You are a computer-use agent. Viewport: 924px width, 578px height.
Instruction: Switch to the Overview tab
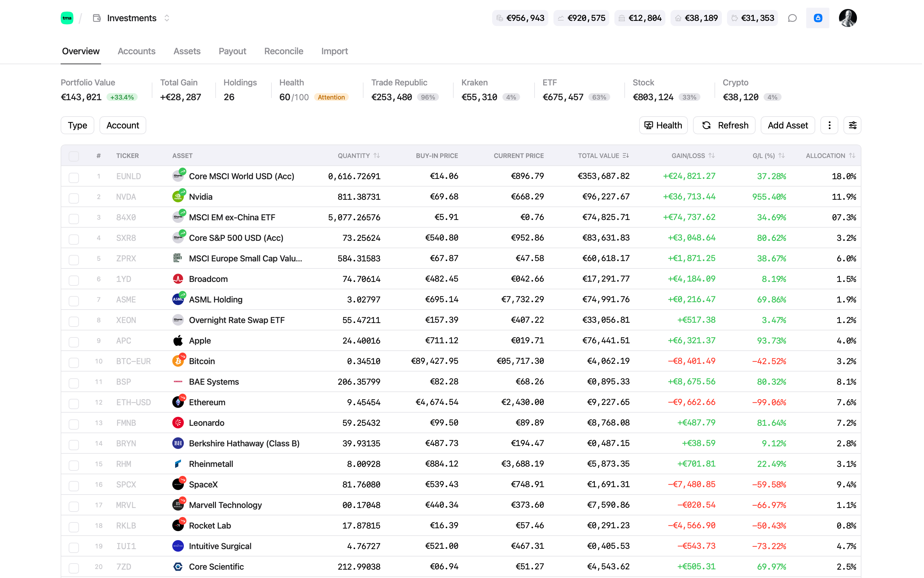tap(81, 51)
